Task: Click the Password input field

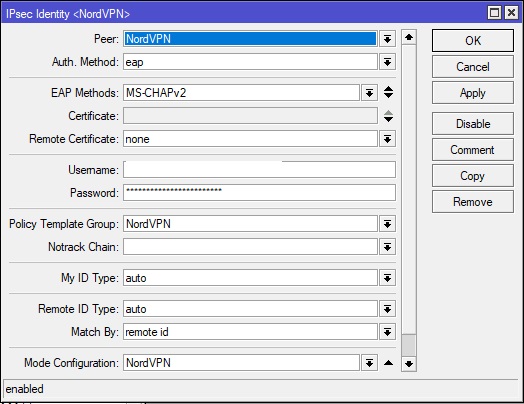Action: [x=259, y=193]
